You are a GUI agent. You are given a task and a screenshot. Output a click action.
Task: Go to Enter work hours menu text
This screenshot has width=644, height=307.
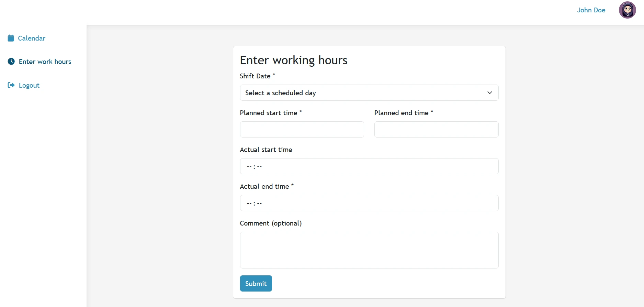coord(45,62)
